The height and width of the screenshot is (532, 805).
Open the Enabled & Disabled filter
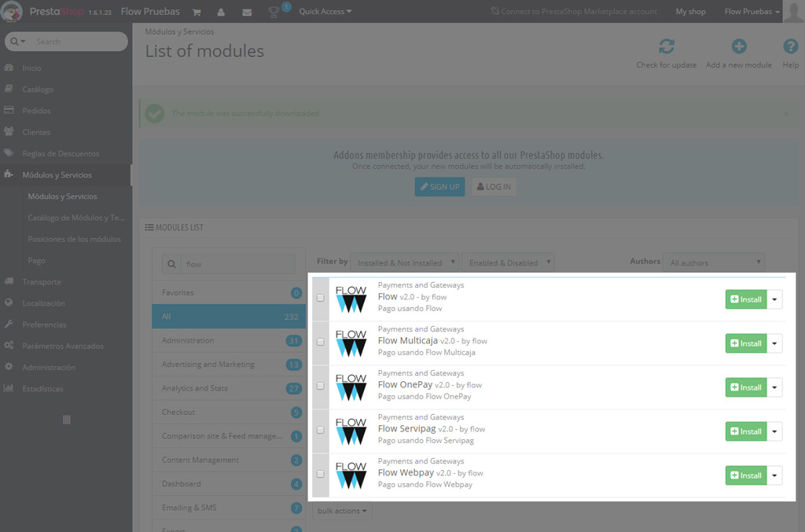click(509, 262)
